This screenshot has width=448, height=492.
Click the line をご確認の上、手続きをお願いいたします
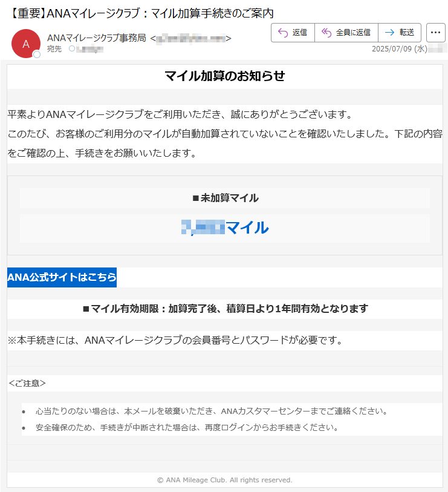click(103, 154)
